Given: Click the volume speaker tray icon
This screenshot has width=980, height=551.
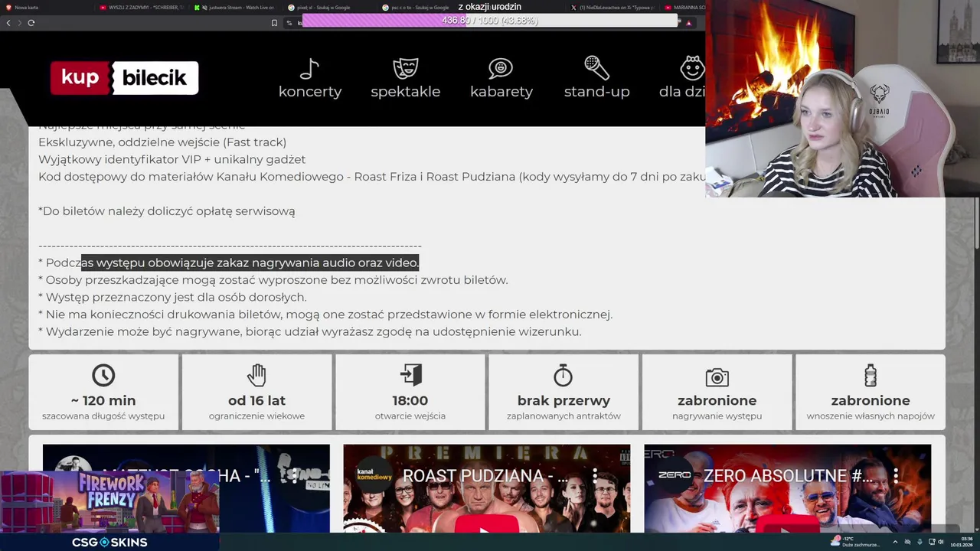Looking at the screenshot, I should [x=942, y=542].
